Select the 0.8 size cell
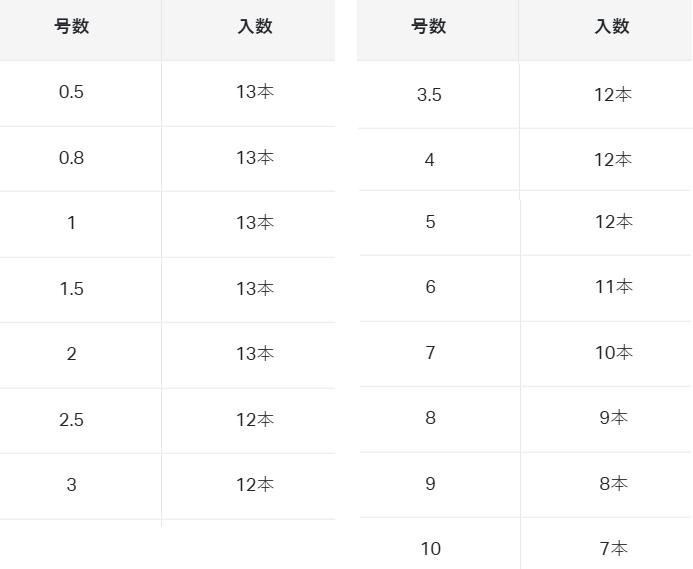Image resolution: width=693 pixels, height=569 pixels. pyautogui.click(x=71, y=158)
